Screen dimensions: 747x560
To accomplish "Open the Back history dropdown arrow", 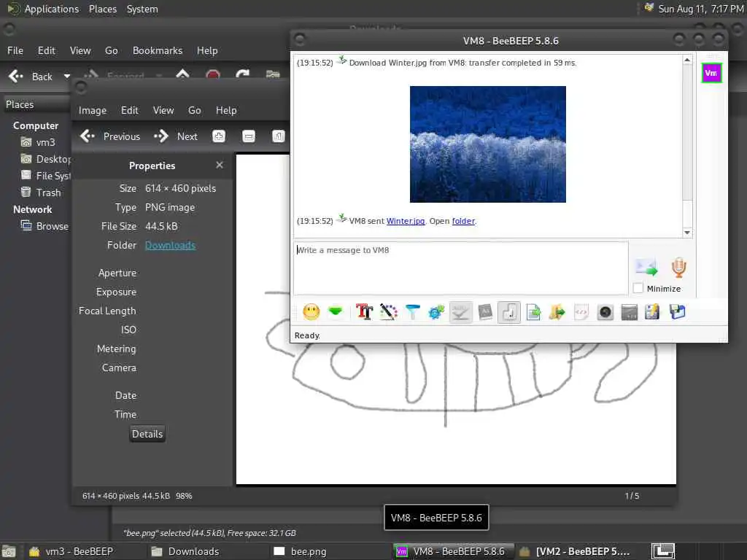I will (67, 76).
